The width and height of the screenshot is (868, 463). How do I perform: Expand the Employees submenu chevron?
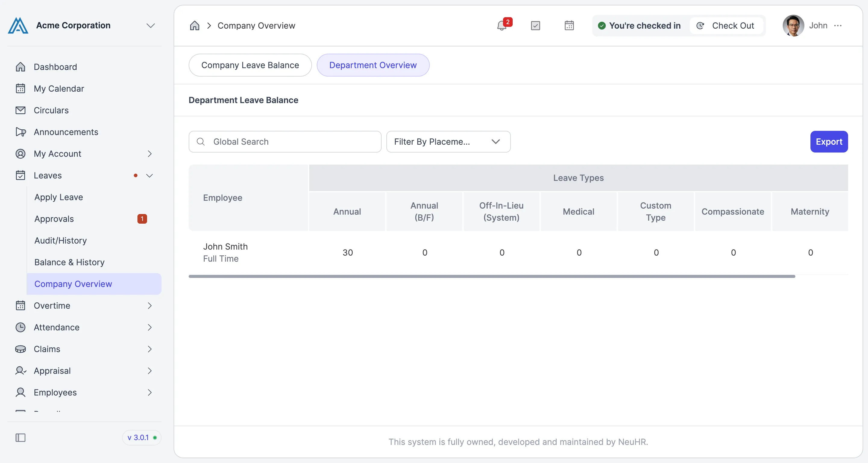point(150,392)
